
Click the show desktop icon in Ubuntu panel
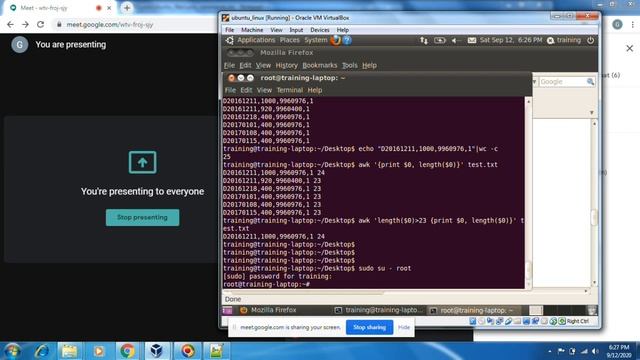pyautogui.click(x=227, y=311)
